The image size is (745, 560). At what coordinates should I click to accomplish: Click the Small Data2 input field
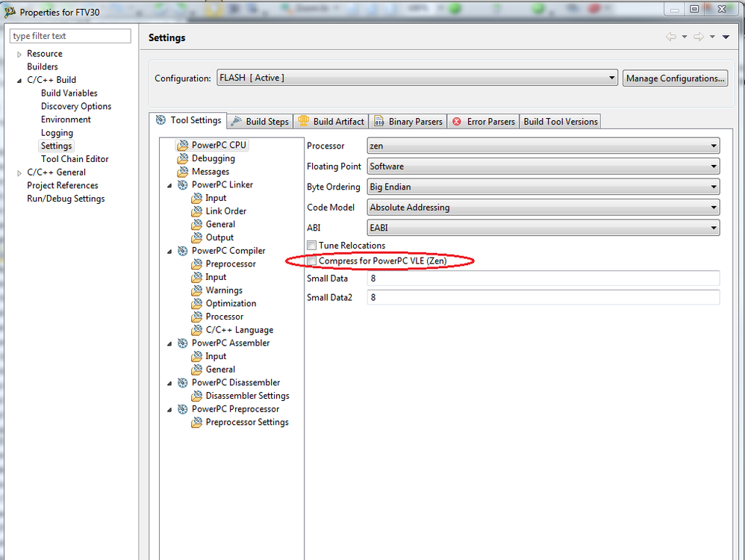point(543,297)
